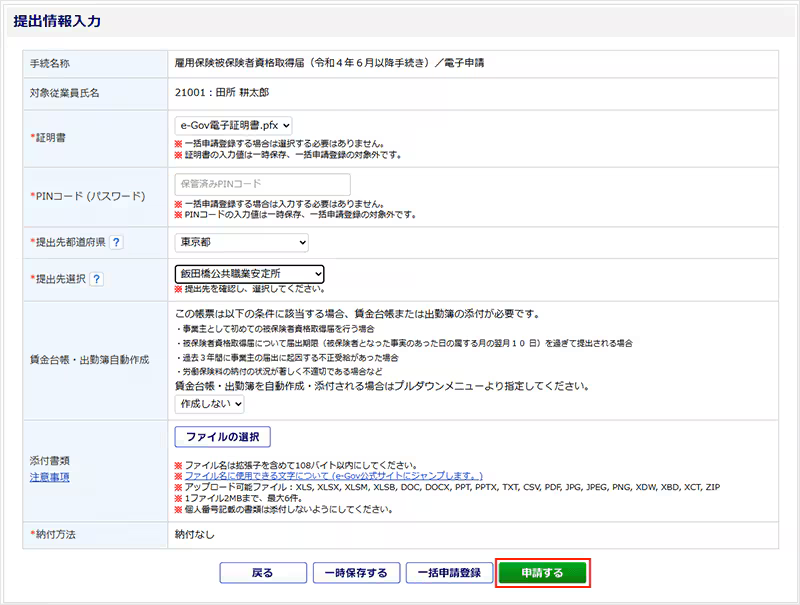This screenshot has height=605, width=800.
Task: Click the PINコード (パスワード) label
Action: [88, 195]
